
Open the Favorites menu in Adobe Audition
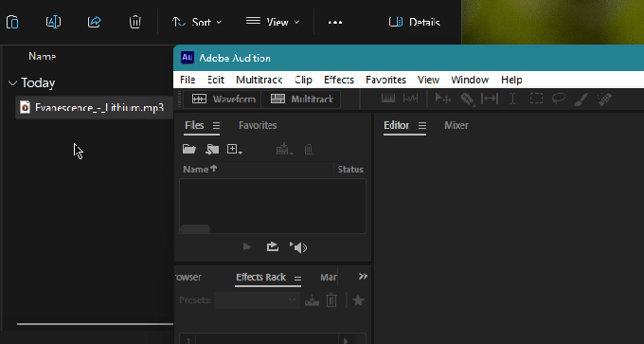point(385,80)
